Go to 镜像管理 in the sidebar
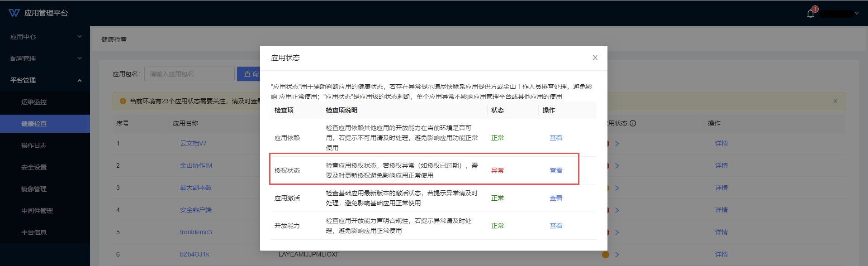 click(34, 189)
